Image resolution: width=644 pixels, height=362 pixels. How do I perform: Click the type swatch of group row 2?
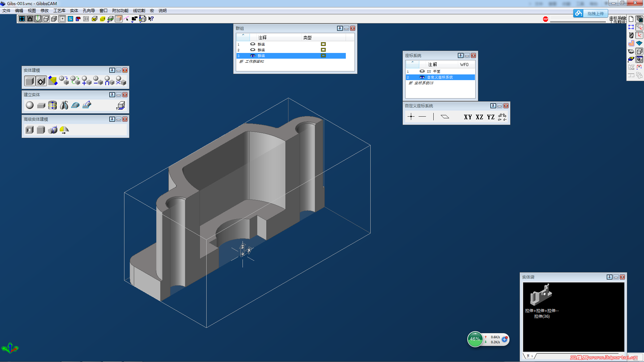(323, 50)
